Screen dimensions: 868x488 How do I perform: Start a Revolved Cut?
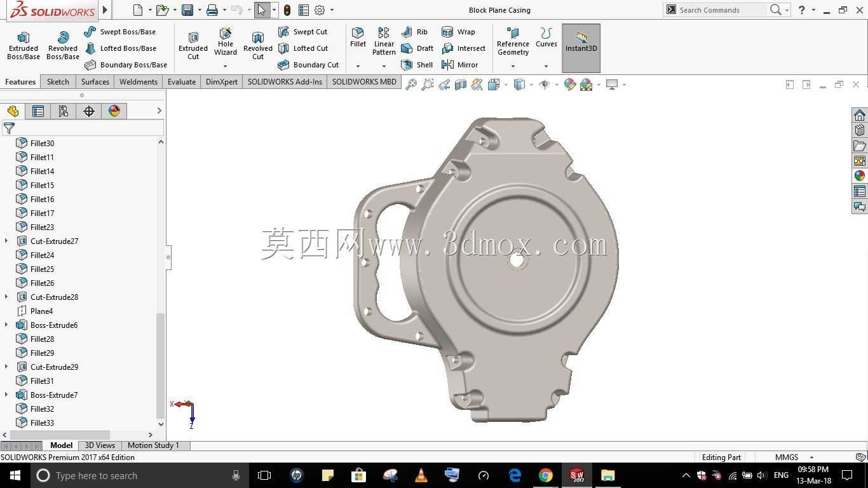pos(258,46)
